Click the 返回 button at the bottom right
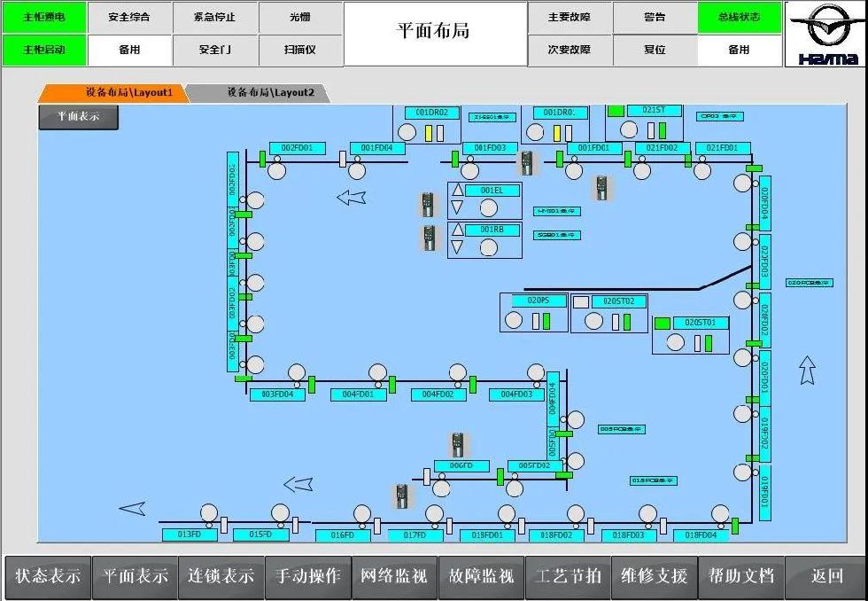The height and width of the screenshot is (601, 868). (825, 576)
